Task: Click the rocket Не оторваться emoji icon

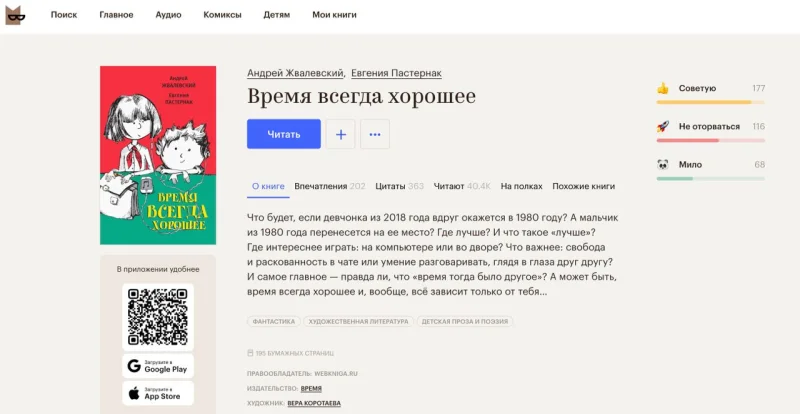Action: [663, 127]
